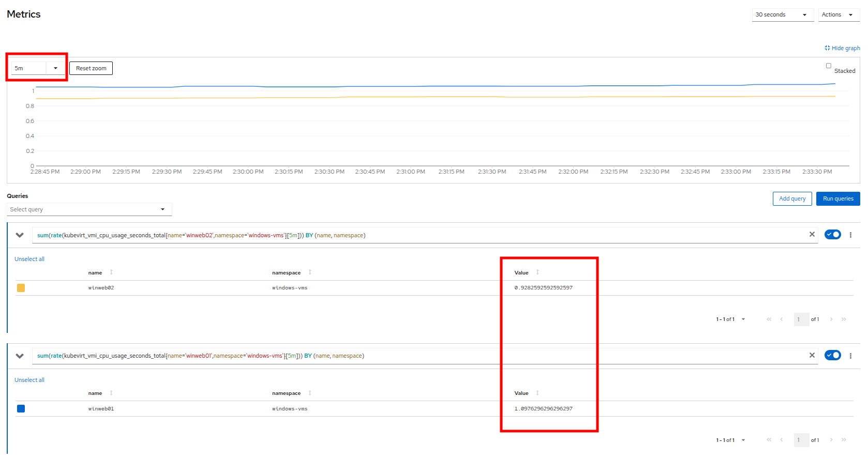Open kebab menu for winweb01 query

pyautogui.click(x=850, y=356)
